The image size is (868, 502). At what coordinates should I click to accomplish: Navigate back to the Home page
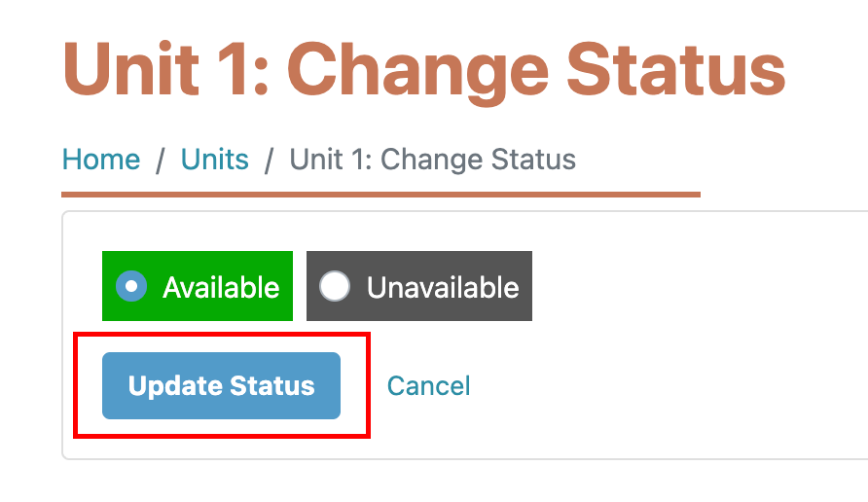point(101,160)
